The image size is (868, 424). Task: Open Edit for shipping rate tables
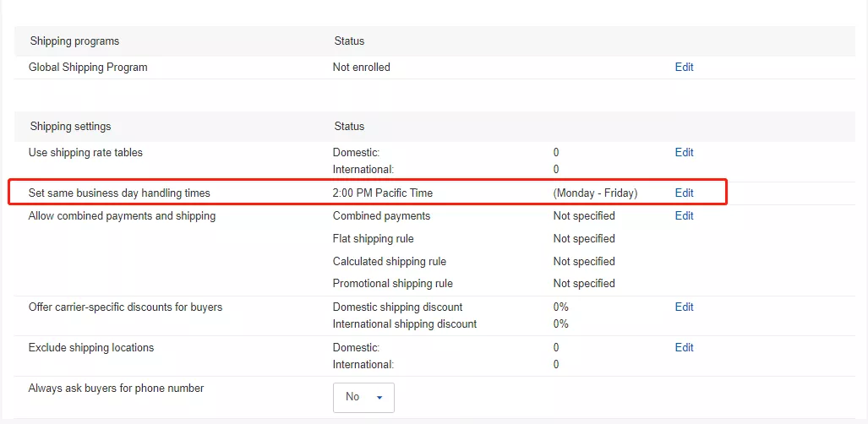point(684,153)
